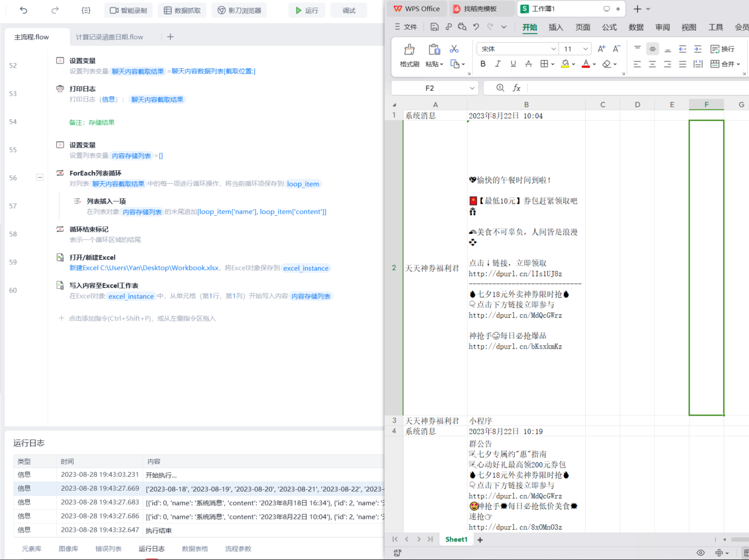The height and width of the screenshot is (560, 749).
Task: Click the red font color swatch
Action: pyautogui.click(x=585, y=64)
